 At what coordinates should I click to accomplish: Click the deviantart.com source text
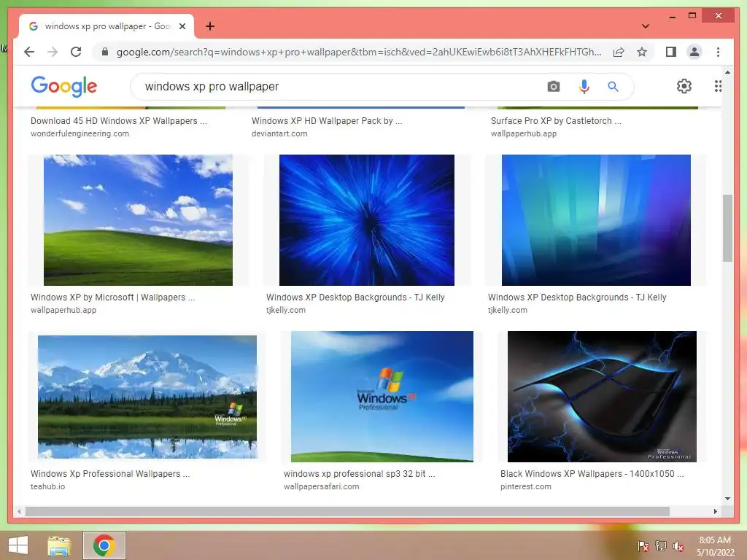[279, 134]
